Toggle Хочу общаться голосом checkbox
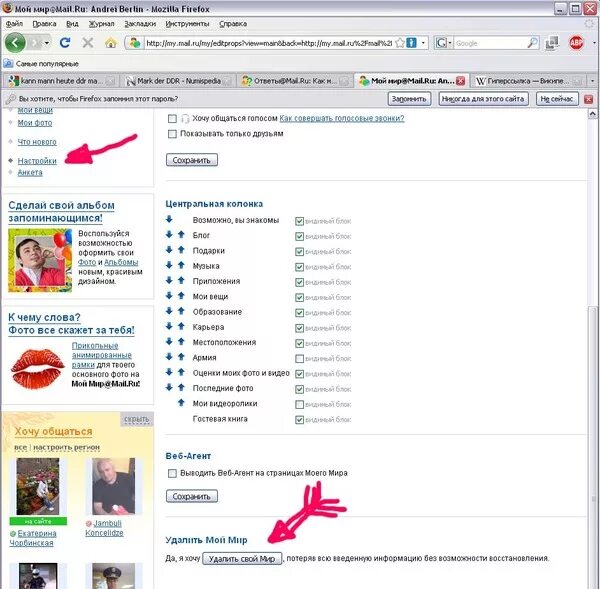 (x=172, y=119)
